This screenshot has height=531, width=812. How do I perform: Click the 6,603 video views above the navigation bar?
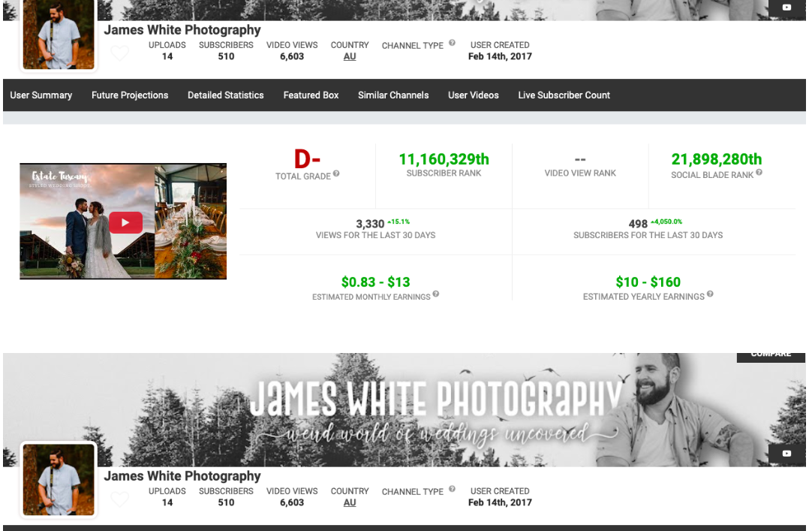pos(292,56)
